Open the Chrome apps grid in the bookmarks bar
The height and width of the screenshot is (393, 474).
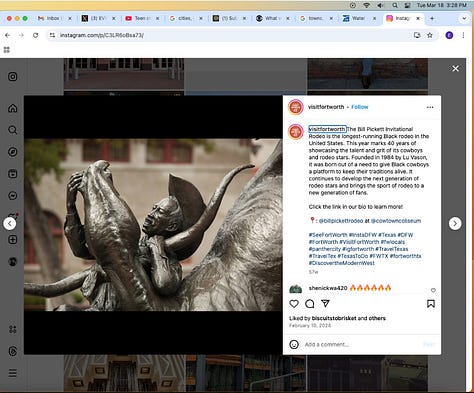pos(7,50)
